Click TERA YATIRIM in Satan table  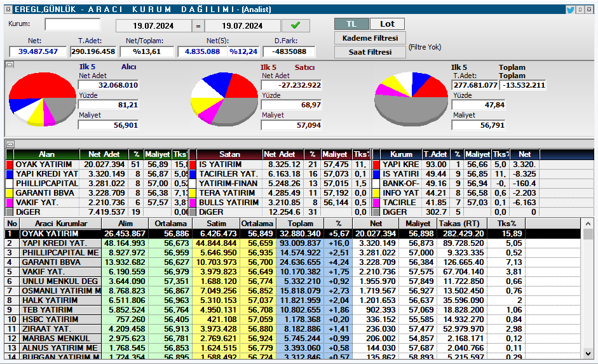227,193
